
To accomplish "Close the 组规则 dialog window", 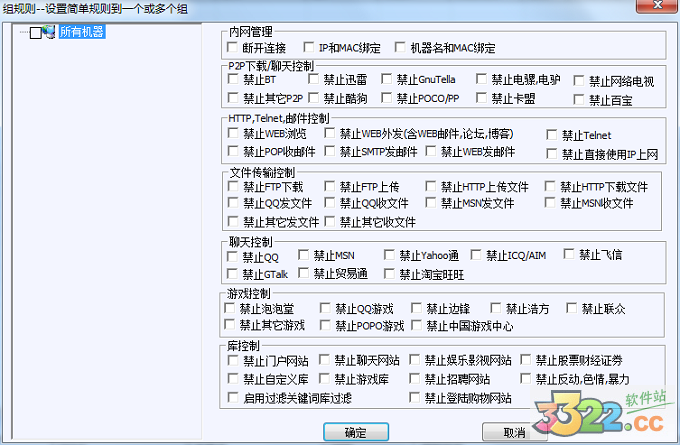I will [658, 5].
